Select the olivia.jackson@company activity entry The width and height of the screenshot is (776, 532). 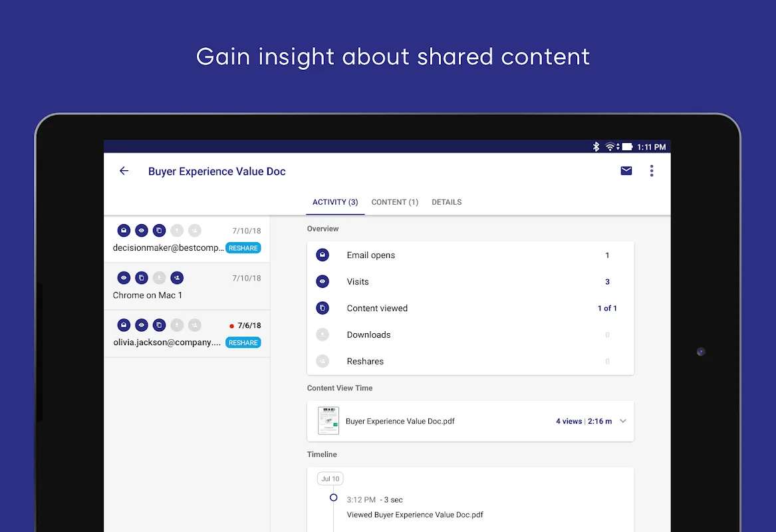(187, 334)
